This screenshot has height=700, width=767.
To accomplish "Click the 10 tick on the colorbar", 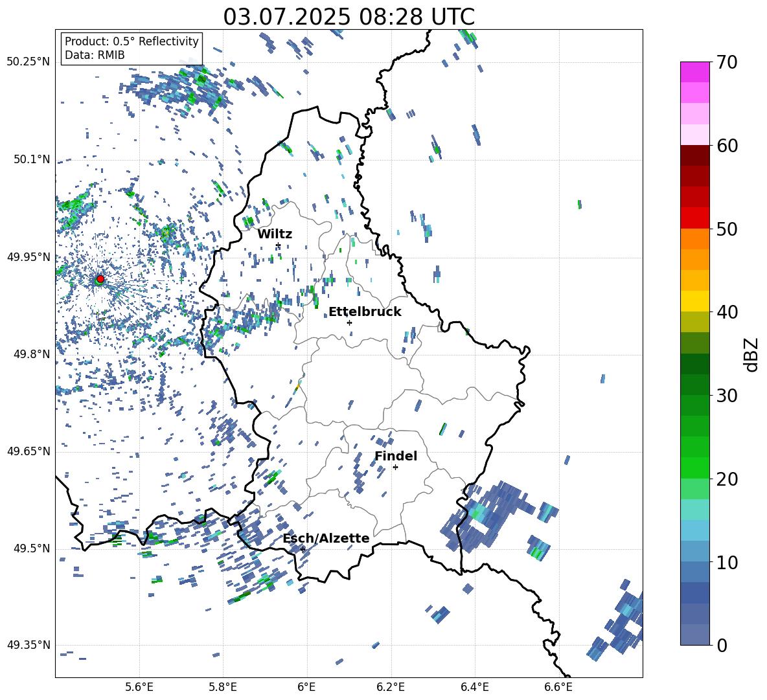I will pyautogui.click(x=727, y=562).
